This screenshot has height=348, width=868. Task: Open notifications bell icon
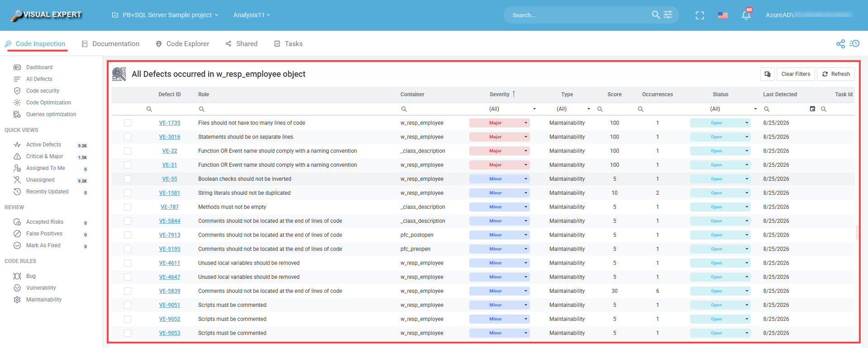[746, 15]
